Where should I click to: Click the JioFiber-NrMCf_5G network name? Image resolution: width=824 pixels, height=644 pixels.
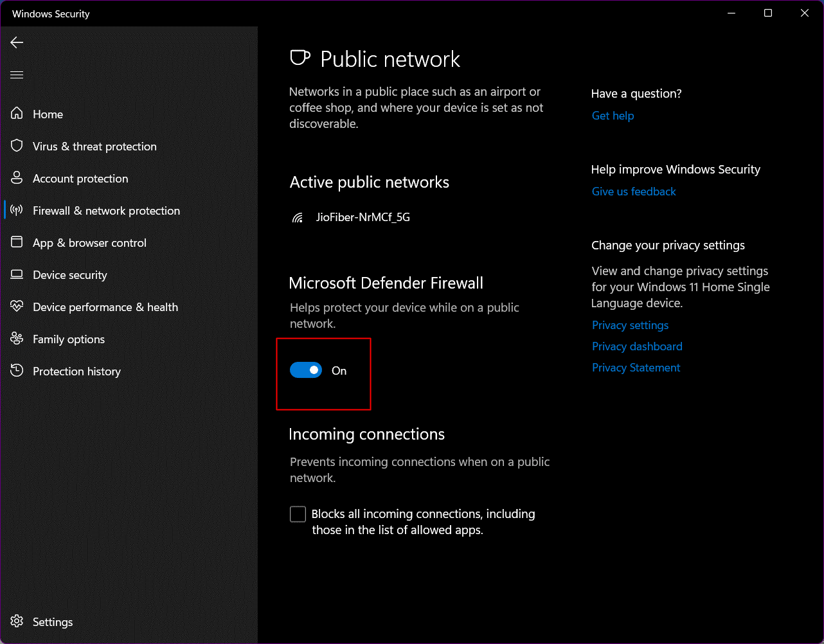point(363,217)
